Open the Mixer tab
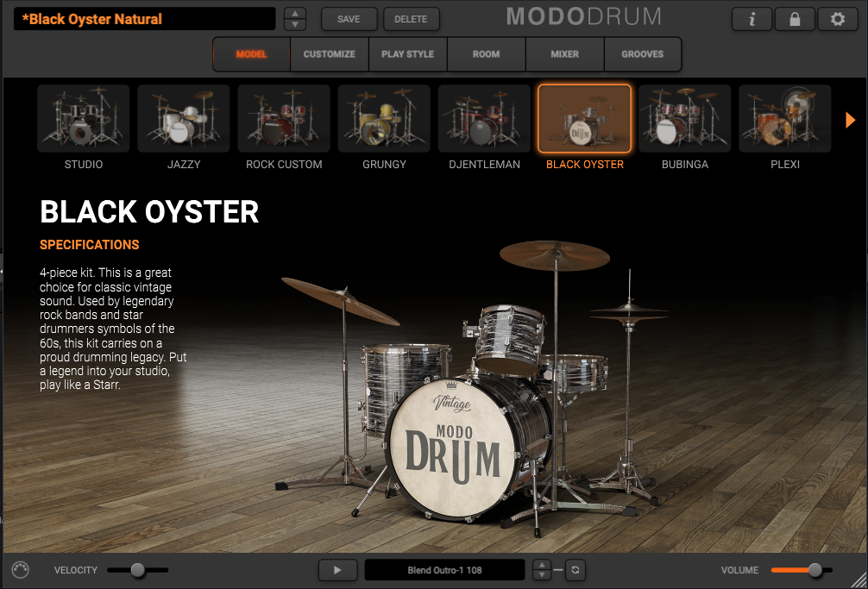Image resolution: width=868 pixels, height=589 pixels. tap(564, 54)
